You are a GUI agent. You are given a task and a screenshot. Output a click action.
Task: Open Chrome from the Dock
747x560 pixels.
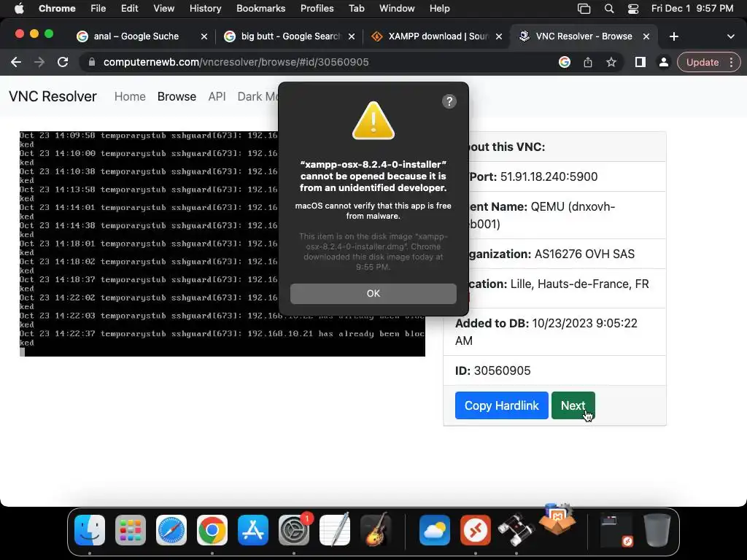click(212, 530)
